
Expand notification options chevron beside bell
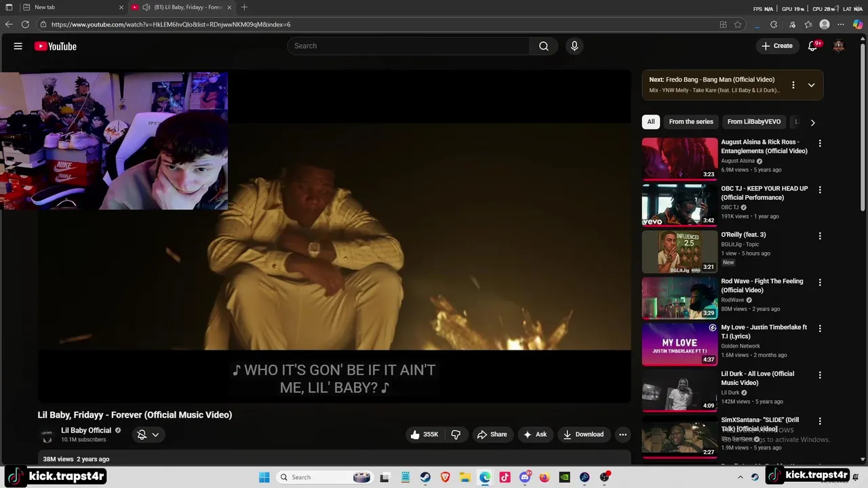point(155,434)
